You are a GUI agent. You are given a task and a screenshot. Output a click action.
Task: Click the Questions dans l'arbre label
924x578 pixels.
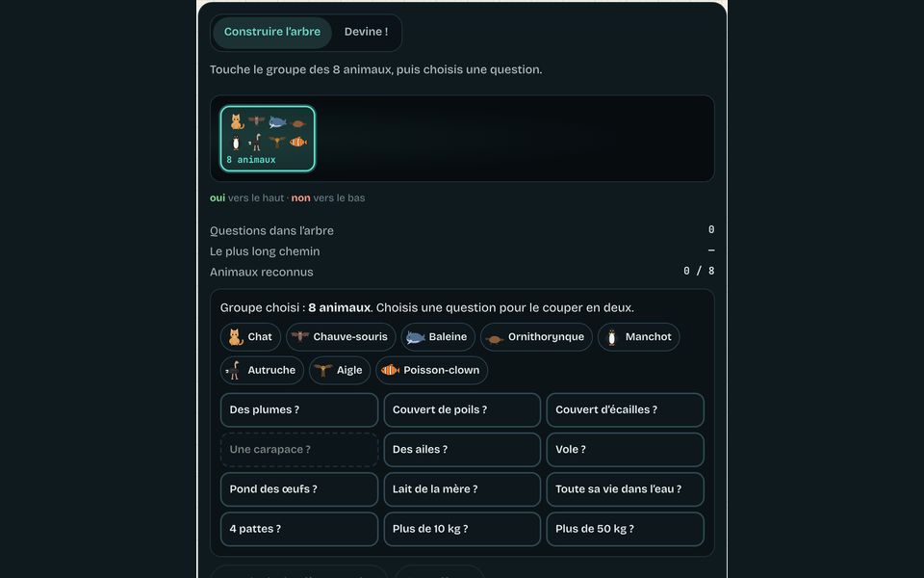(x=271, y=230)
